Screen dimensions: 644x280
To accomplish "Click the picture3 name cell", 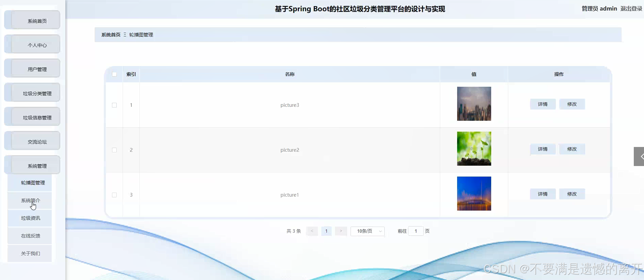I will click(290, 105).
